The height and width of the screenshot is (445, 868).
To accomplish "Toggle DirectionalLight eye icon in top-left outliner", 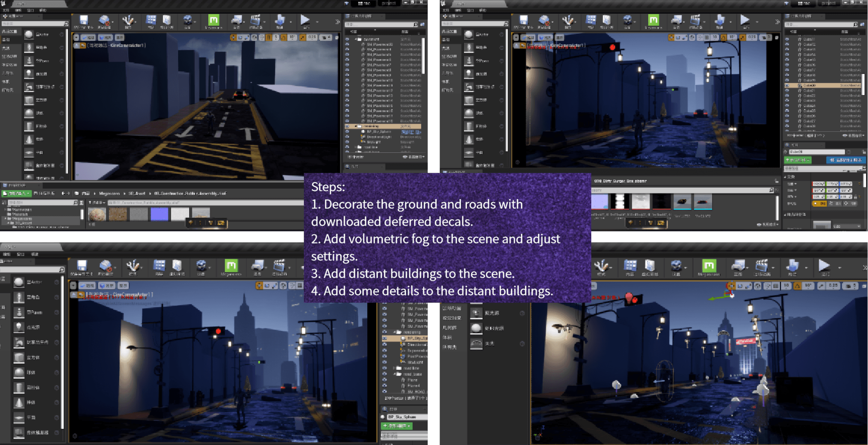I will tap(347, 137).
